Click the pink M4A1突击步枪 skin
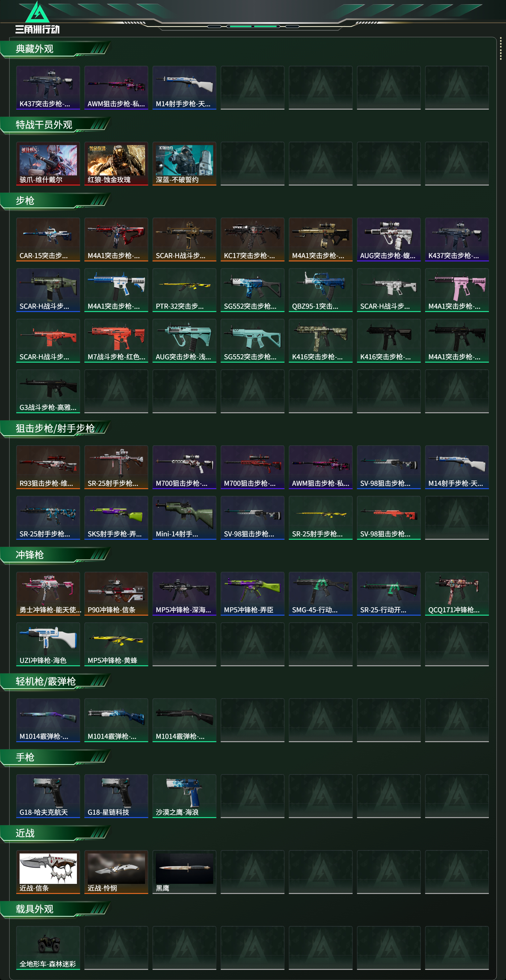The width and height of the screenshot is (506, 980). tap(456, 290)
